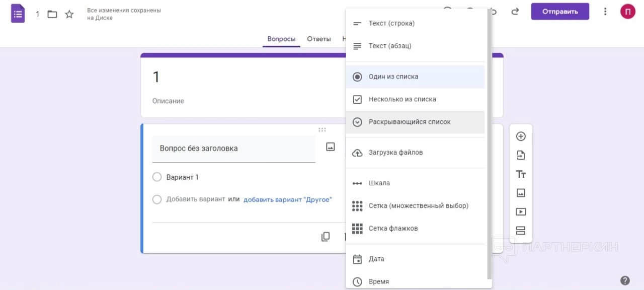Add title and description from sidebar
Viewport: 644px width, 290px height.
coord(521,174)
